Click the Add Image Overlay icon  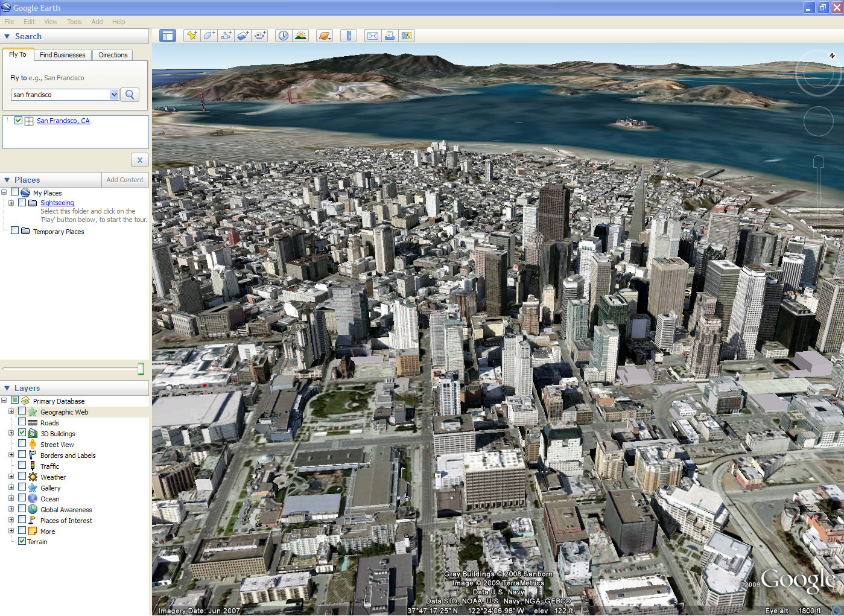243,36
